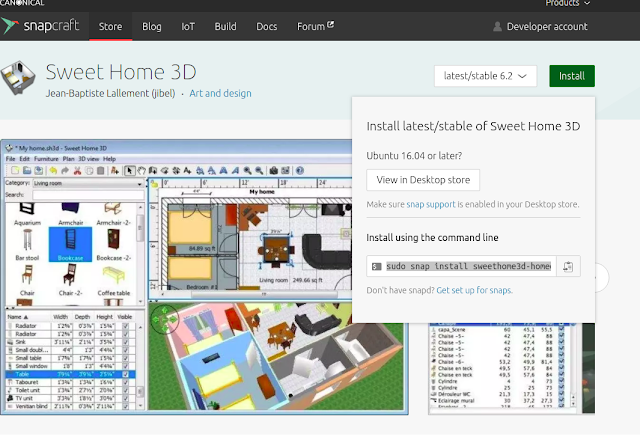Click the Sweet Home 3D app icon
Image resolution: width=640 pixels, height=446 pixels.
point(18,78)
